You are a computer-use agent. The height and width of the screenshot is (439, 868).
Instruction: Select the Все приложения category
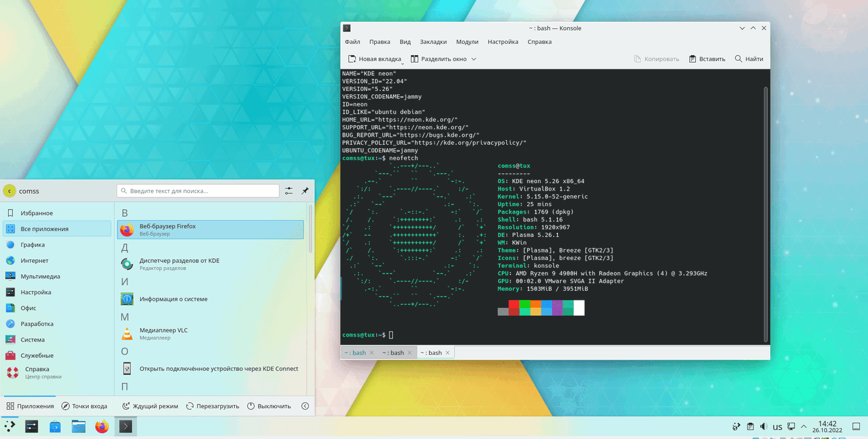point(57,229)
